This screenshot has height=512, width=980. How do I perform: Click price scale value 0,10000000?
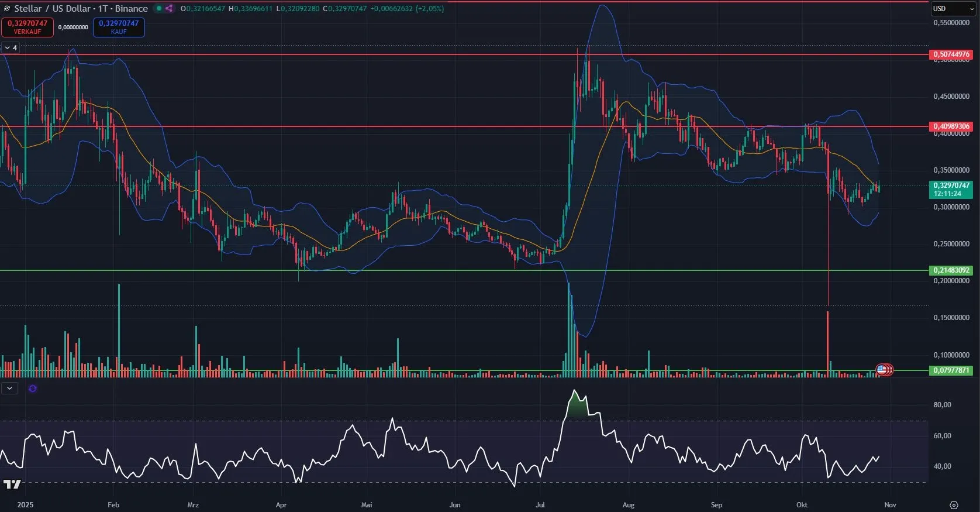pyautogui.click(x=951, y=355)
